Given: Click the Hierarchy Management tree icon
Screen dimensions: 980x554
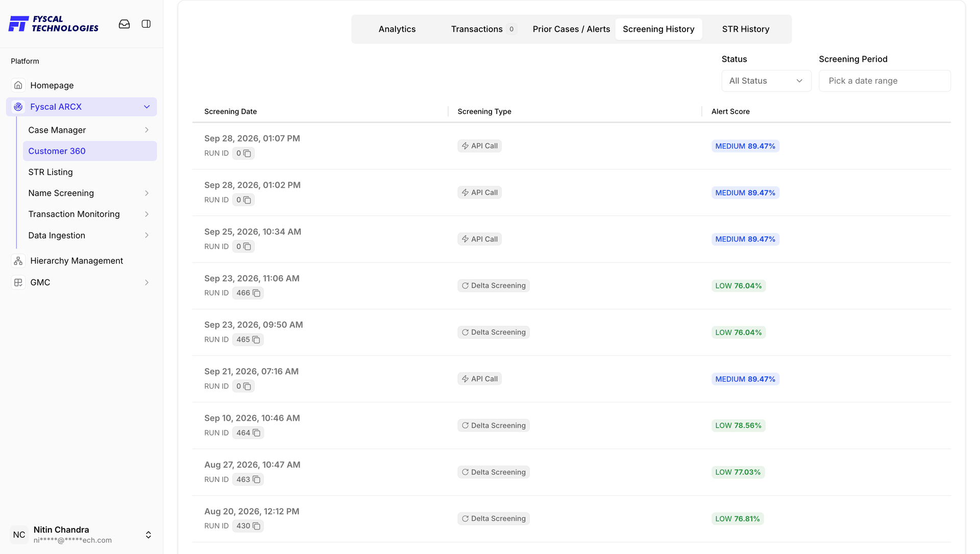Looking at the screenshot, I should [x=18, y=261].
